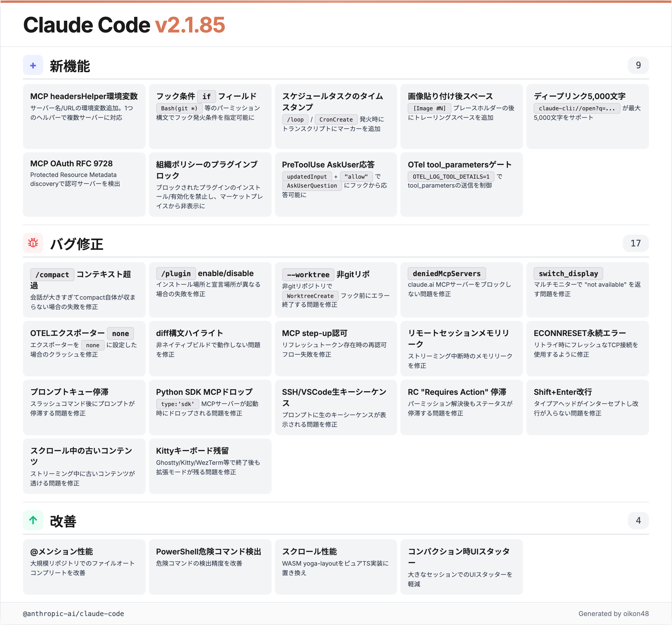Click the "/loop" code chip
The width and height of the screenshot is (672, 625).
tap(295, 119)
